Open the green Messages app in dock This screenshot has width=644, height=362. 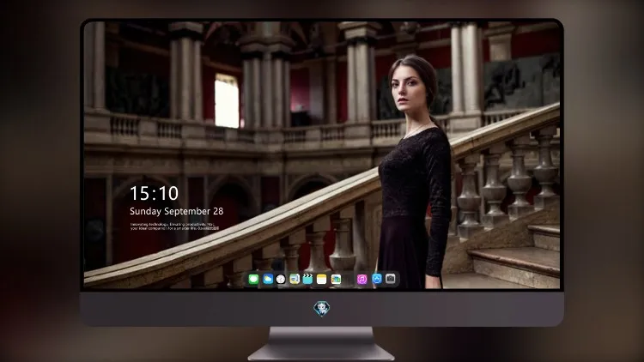[x=253, y=279]
